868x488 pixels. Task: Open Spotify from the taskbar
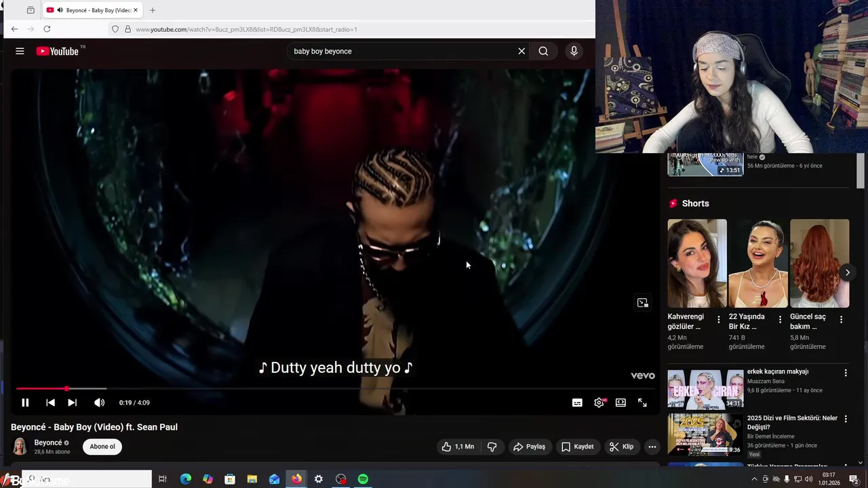pos(363,479)
